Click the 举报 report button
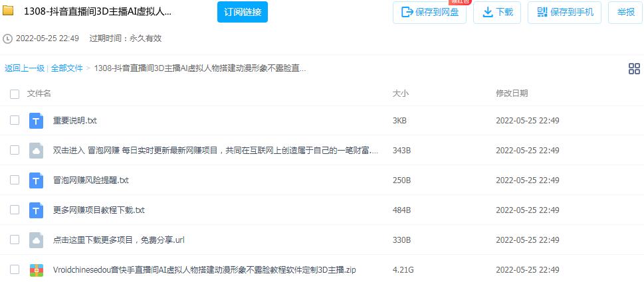 coord(625,13)
